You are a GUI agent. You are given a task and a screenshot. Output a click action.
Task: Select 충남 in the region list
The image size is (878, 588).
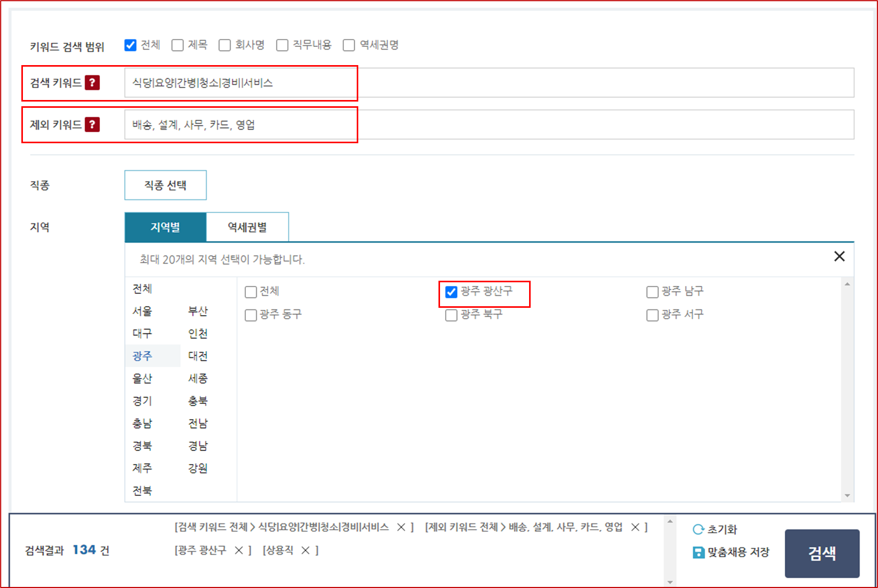[142, 423]
